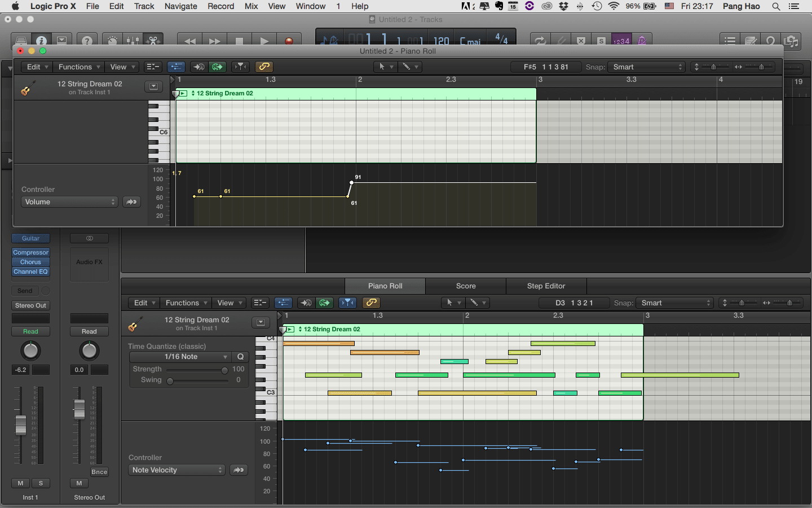Switch to Score tab

pyautogui.click(x=466, y=286)
